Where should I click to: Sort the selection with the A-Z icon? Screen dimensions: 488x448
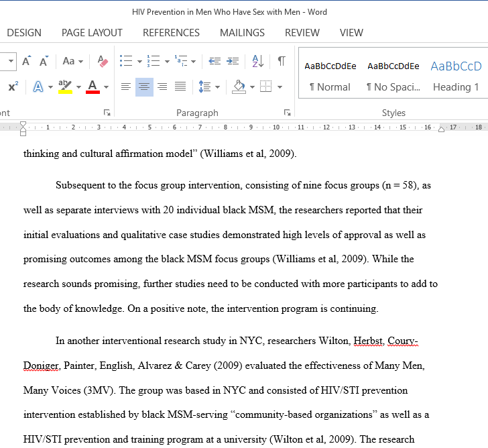point(257,61)
